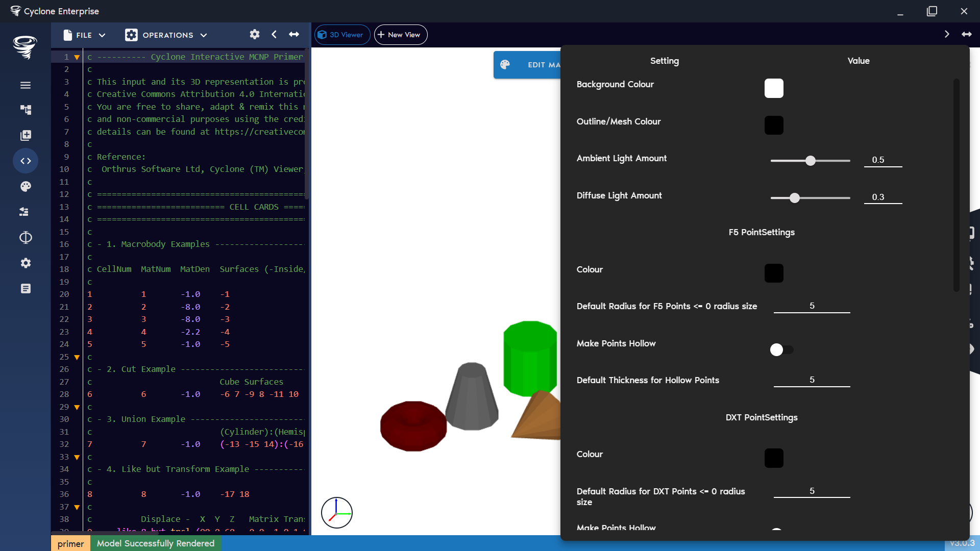This screenshot has height=551, width=980.
Task: Adjust the Ambient Light Amount slider
Action: 811,160
